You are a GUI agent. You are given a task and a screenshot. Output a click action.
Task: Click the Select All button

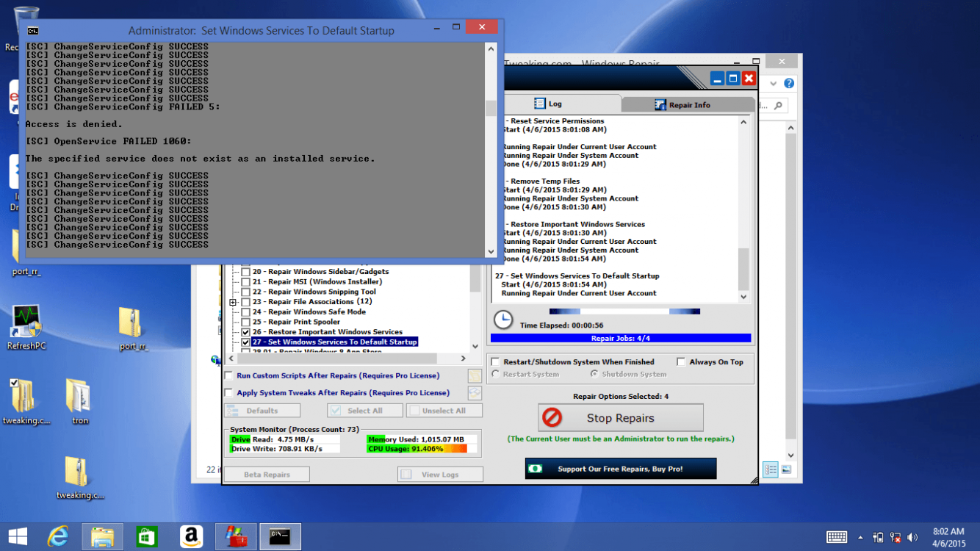point(365,411)
